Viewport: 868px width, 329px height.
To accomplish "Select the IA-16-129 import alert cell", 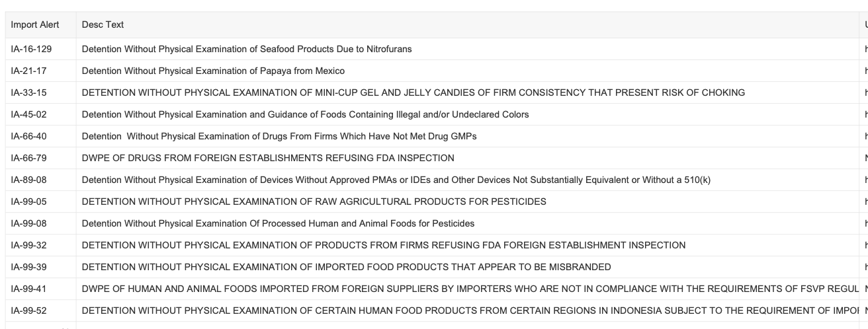I will [x=34, y=49].
